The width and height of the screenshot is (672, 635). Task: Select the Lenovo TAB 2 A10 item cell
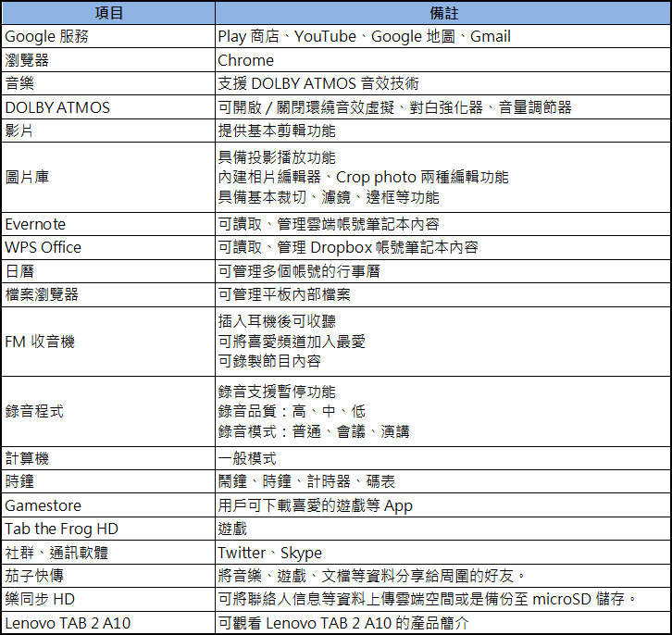[x=108, y=623]
